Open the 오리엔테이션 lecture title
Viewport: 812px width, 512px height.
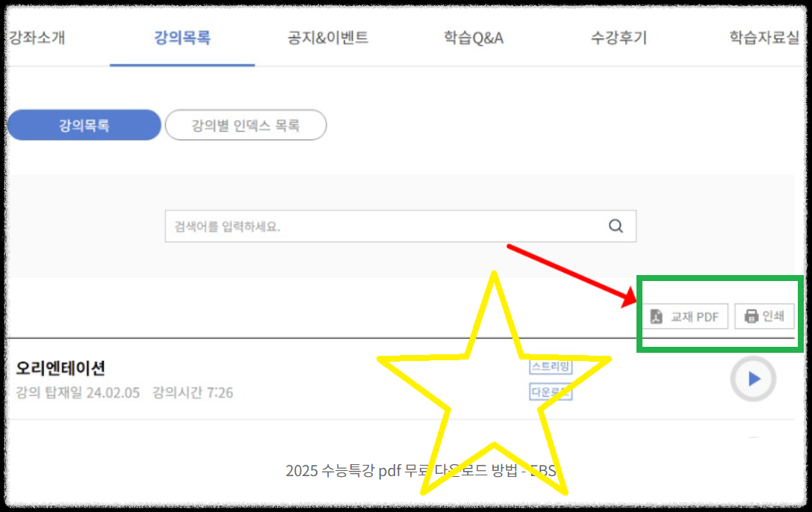[x=61, y=368]
